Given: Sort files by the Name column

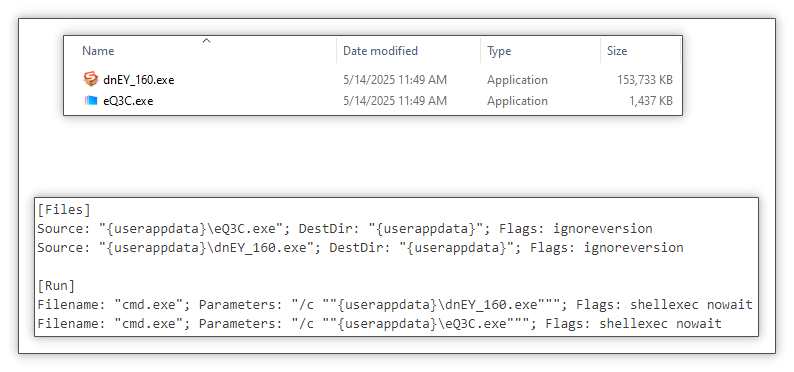Looking at the screenshot, I should [x=98, y=51].
